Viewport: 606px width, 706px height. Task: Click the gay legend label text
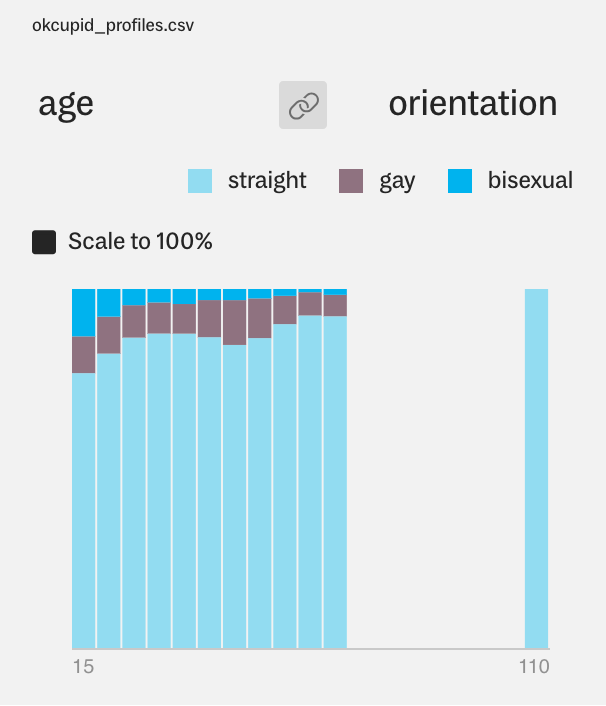click(397, 182)
